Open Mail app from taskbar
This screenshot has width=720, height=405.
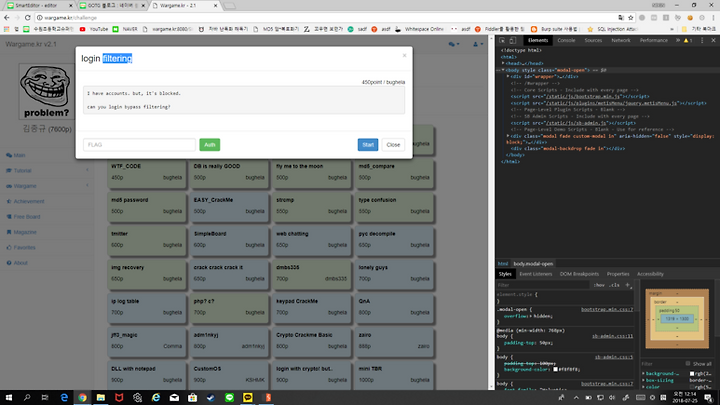click(x=174, y=398)
